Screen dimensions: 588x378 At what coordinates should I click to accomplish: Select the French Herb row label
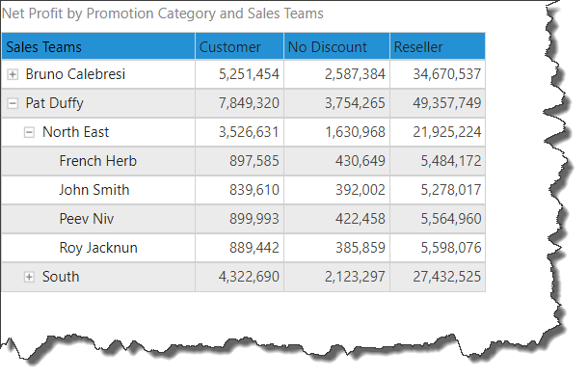98,161
